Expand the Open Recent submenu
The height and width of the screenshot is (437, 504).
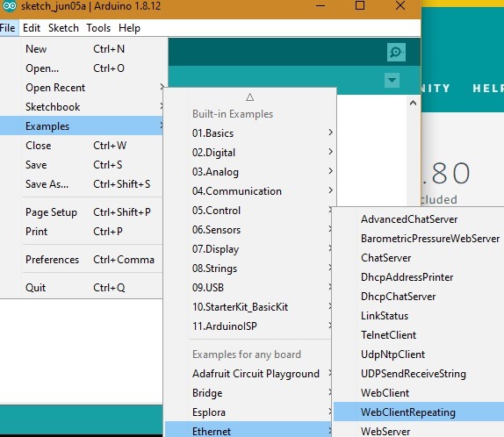[82, 88]
